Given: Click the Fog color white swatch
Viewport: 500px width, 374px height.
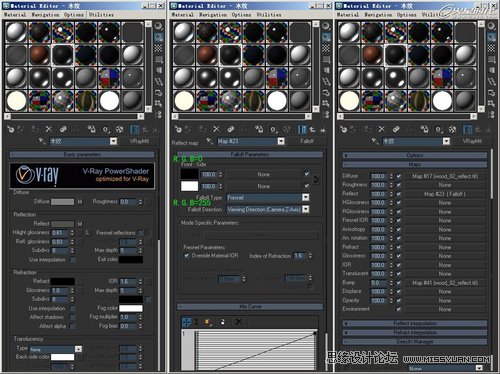Looking at the screenshot, I should tap(131, 308).
